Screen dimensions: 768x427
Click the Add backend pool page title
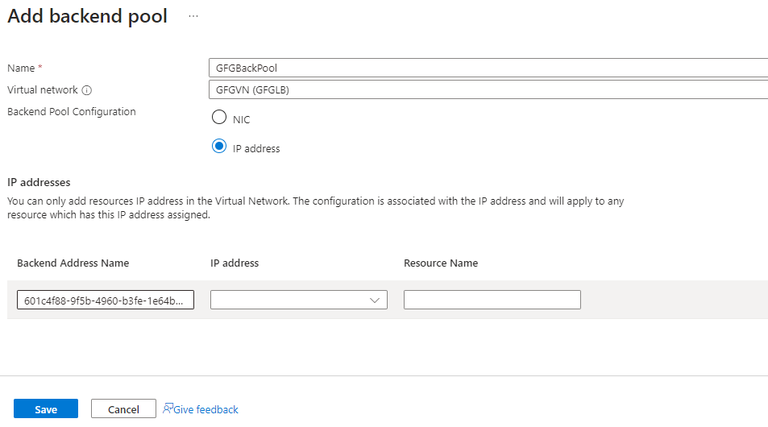88,16
